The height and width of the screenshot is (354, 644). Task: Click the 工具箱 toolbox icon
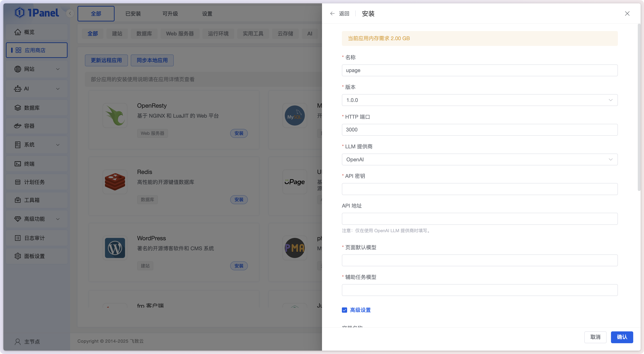click(18, 200)
